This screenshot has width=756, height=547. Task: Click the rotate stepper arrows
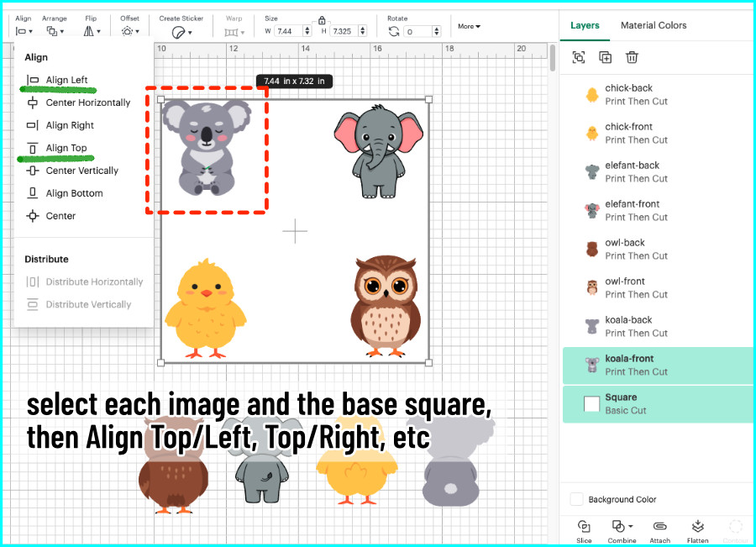tap(436, 31)
